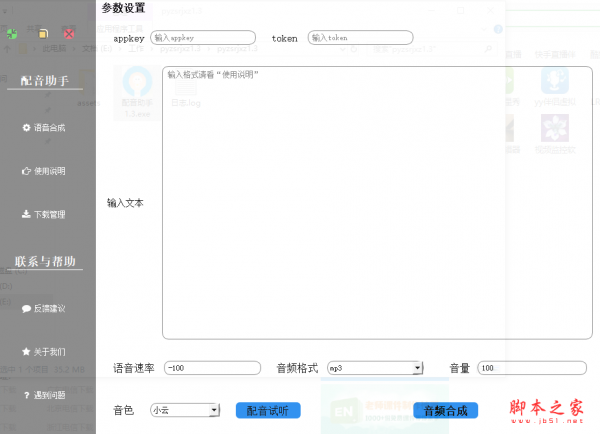The width and height of the screenshot is (600, 434).
Task: Focus the token input field
Action: [360, 38]
